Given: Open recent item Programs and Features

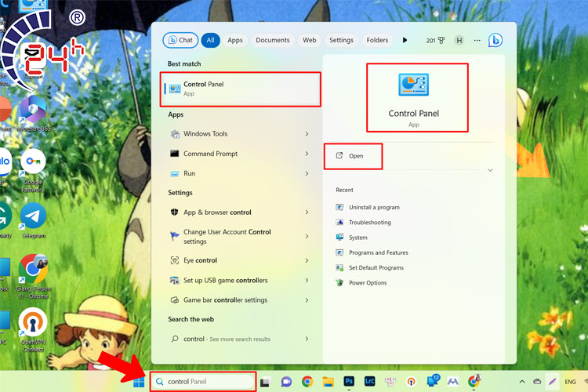Looking at the screenshot, I should coord(372,252).
